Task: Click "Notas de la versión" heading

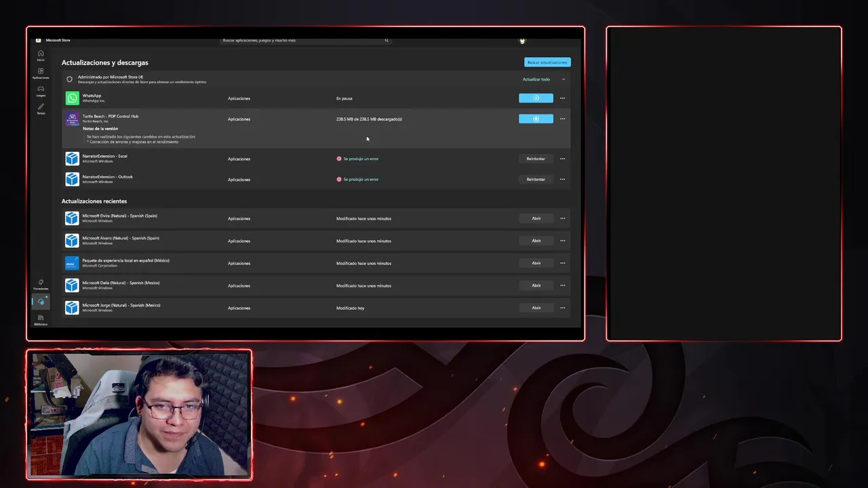Action: (x=100, y=128)
